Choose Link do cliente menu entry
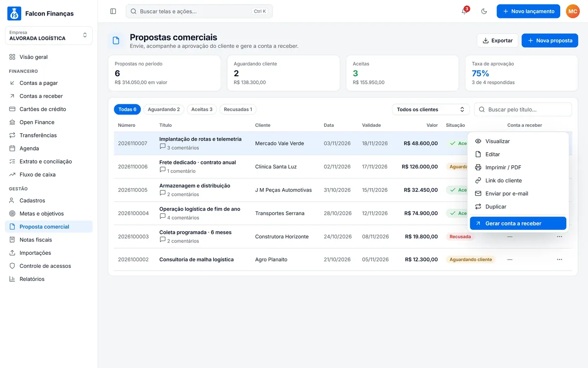Viewport: 588px width, 368px height. [518, 180]
